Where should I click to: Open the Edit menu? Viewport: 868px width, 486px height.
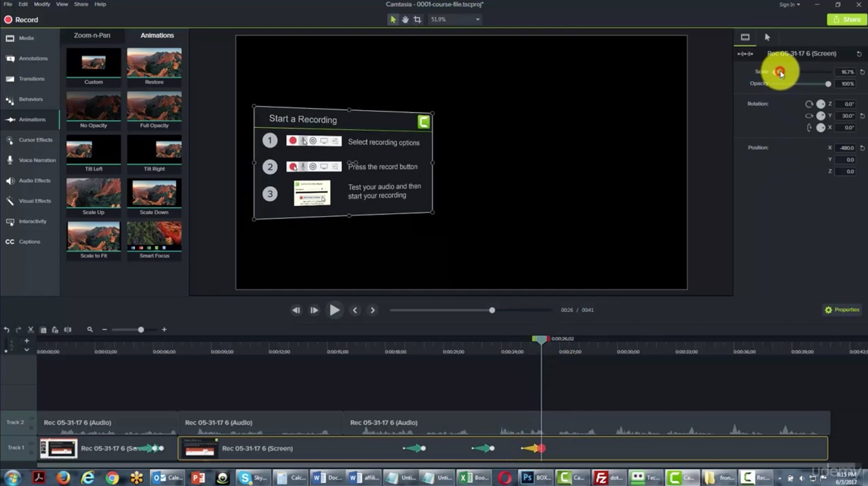pos(23,4)
